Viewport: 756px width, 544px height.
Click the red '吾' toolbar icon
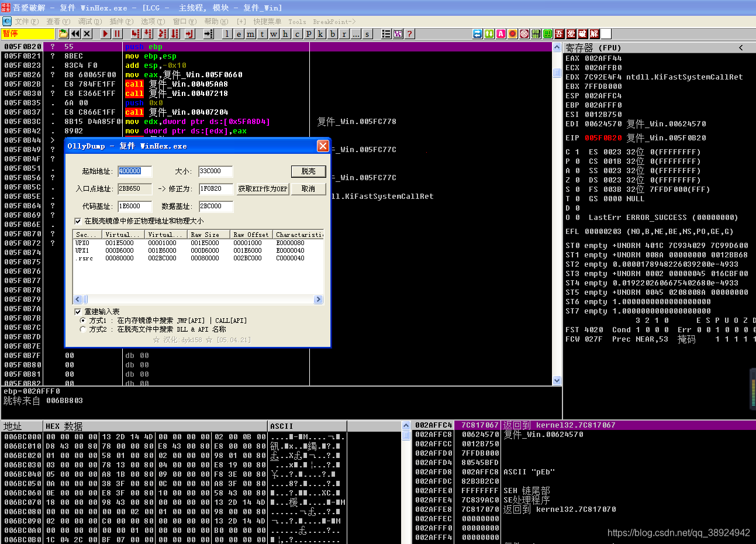click(560, 34)
